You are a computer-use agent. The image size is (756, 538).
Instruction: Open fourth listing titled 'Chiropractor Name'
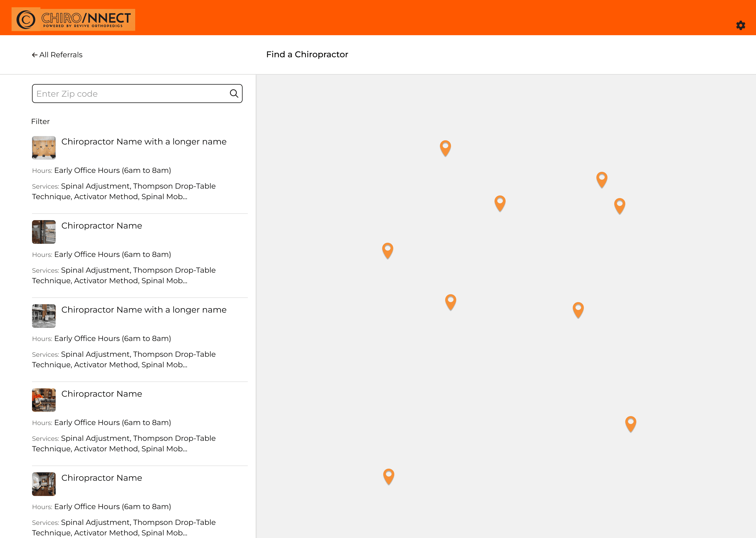point(102,394)
